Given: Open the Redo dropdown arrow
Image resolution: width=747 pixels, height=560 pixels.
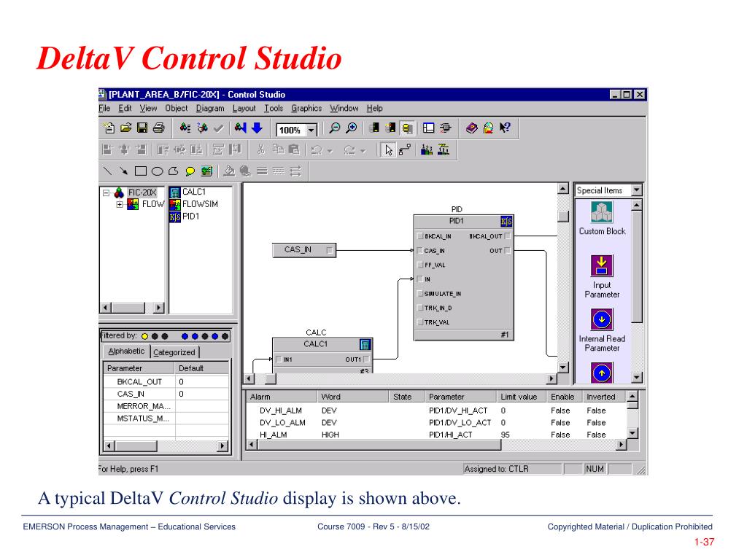Looking at the screenshot, I should 363,151.
